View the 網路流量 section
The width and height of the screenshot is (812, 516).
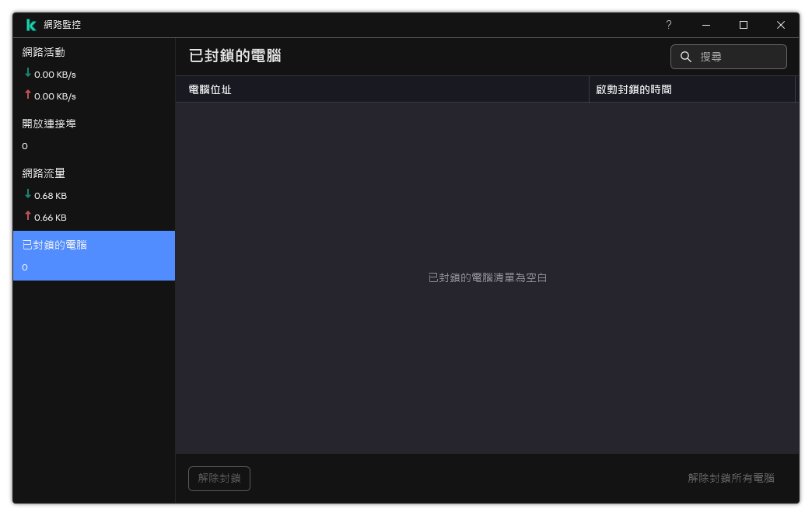click(44, 173)
